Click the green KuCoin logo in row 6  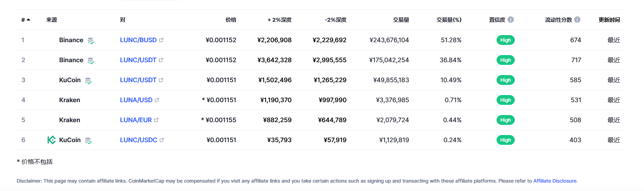coord(52,140)
